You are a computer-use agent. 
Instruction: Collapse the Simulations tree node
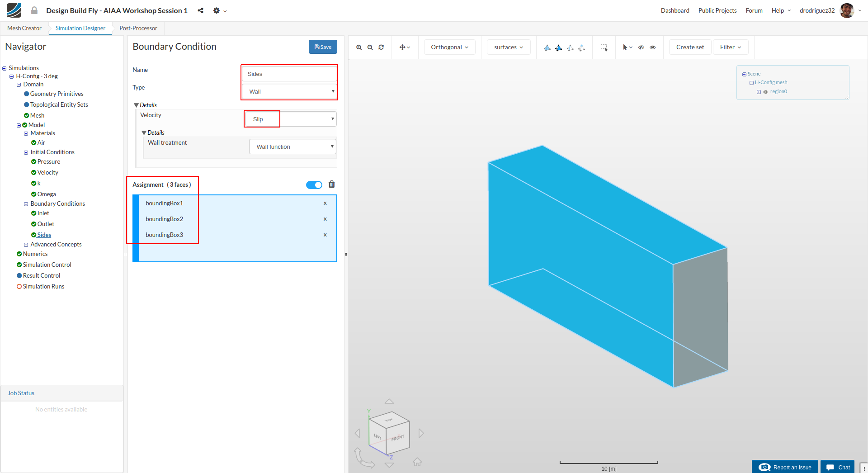click(5, 68)
